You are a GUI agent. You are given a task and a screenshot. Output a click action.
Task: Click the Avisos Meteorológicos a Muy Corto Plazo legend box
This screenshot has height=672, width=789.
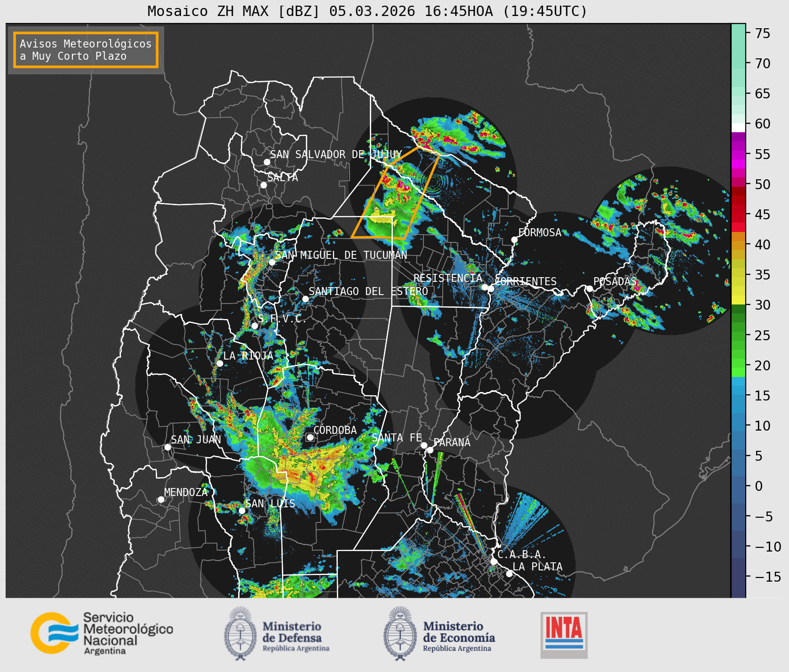point(86,50)
